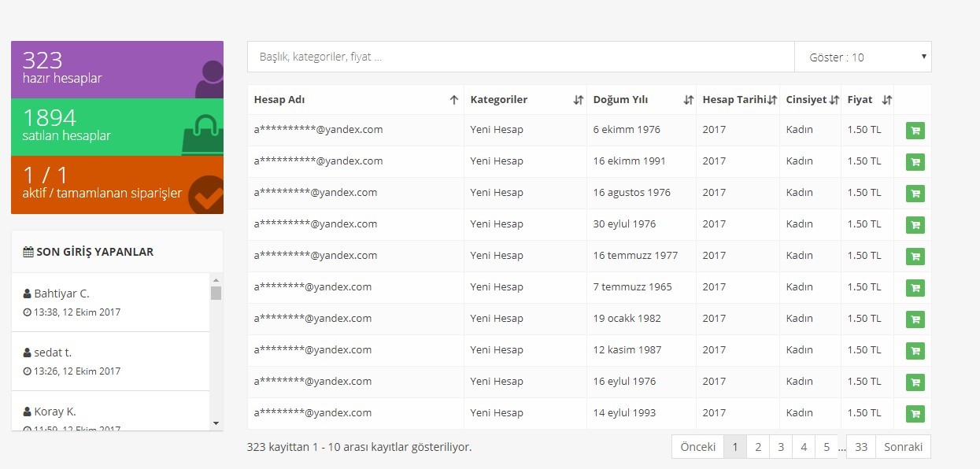Click the clock icon beside 13:38, 12 Ekim 2017

(x=28, y=312)
